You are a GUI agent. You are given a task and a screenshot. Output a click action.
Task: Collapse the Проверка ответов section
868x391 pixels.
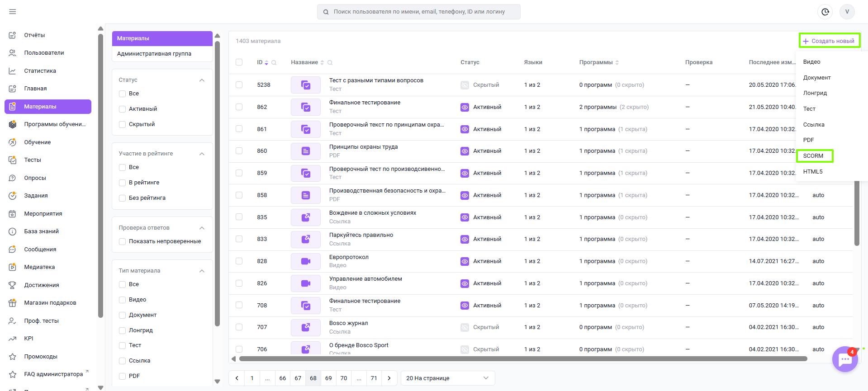tap(202, 228)
